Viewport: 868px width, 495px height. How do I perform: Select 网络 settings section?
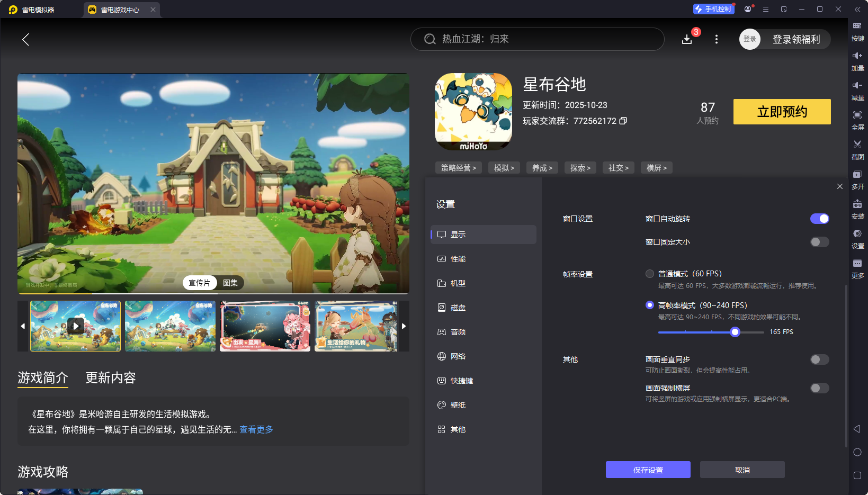click(x=484, y=356)
